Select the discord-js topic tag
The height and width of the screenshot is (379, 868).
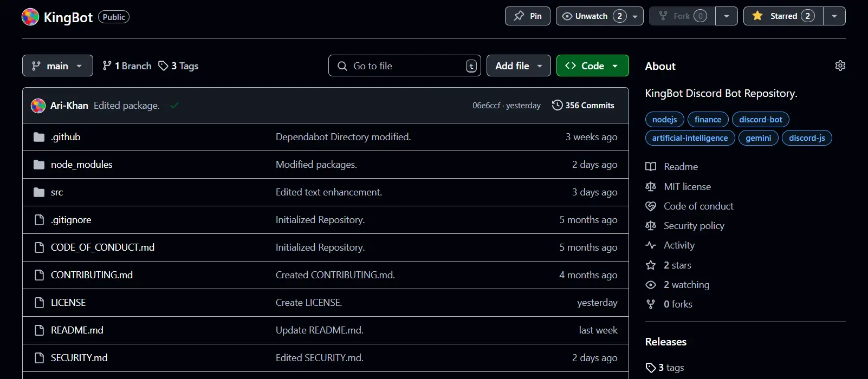(807, 138)
